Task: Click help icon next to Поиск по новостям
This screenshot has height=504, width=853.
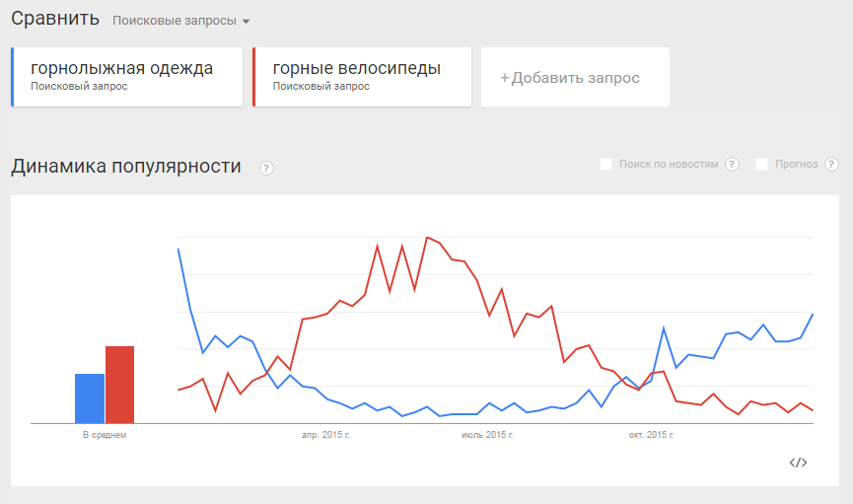Action: click(732, 164)
